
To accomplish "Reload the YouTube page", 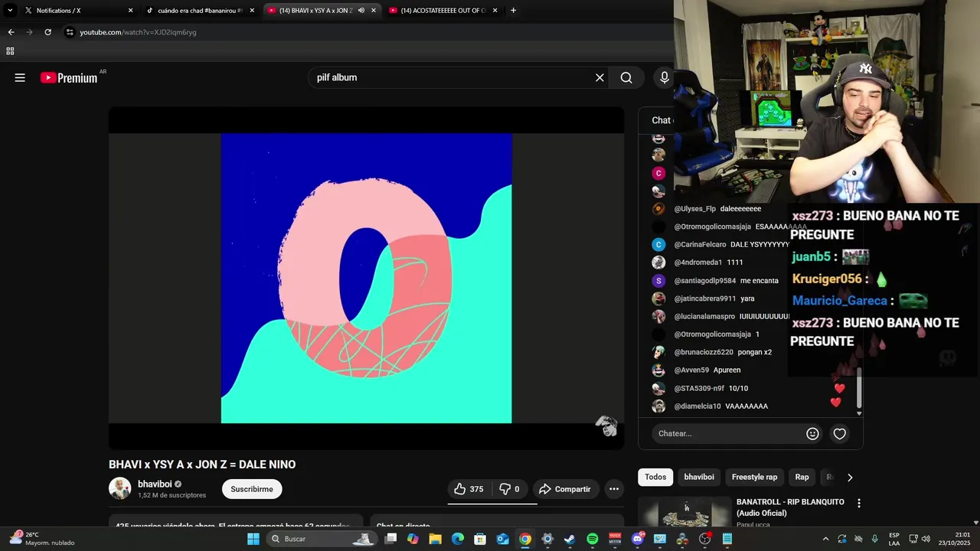I will pyautogui.click(x=47, y=32).
